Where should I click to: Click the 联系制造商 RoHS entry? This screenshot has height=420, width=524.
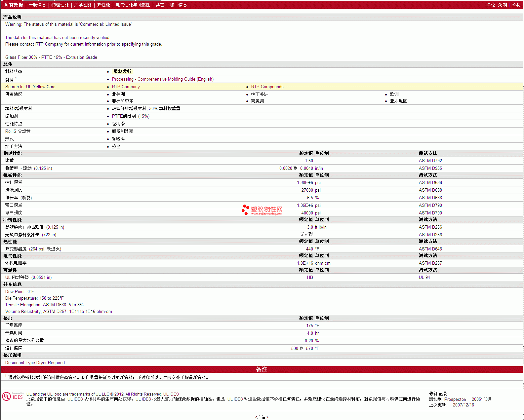[123, 131]
